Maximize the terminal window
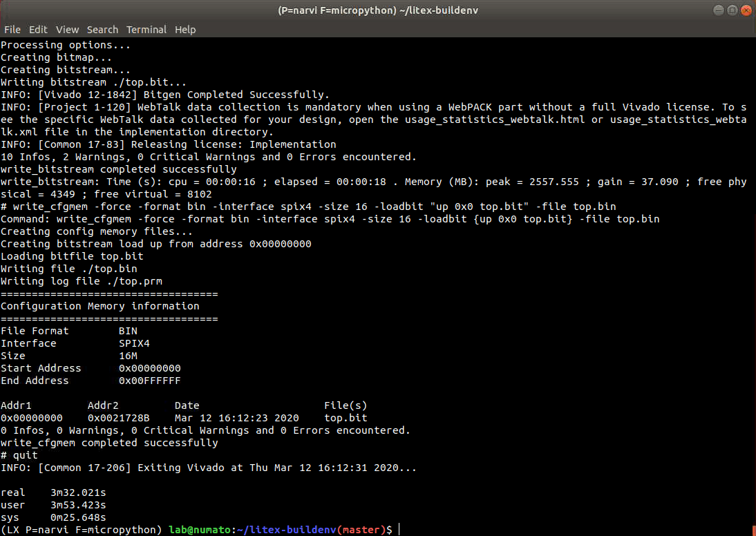756x536 pixels. (732, 10)
